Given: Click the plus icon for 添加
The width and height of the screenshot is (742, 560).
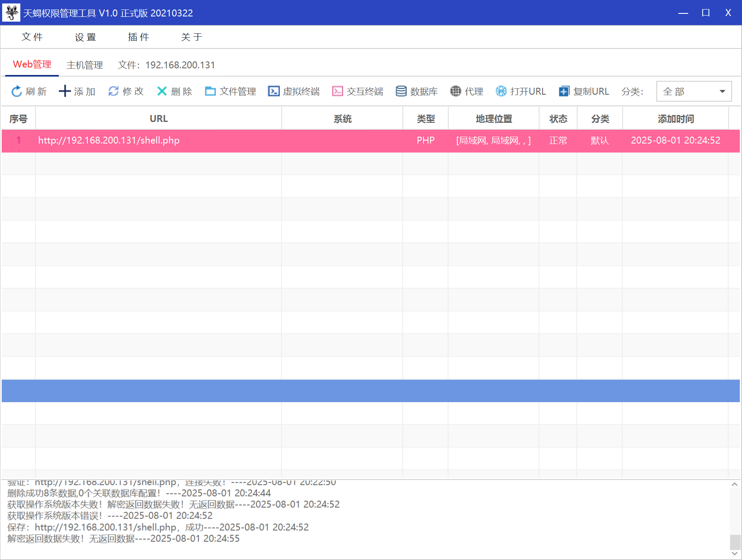Looking at the screenshot, I should 64,91.
